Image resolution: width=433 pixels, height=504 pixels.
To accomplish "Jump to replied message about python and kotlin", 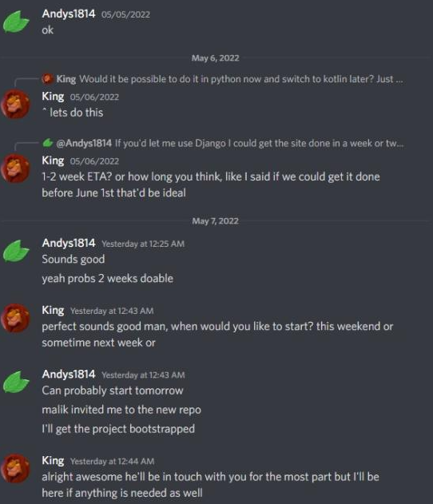I will [x=240, y=79].
